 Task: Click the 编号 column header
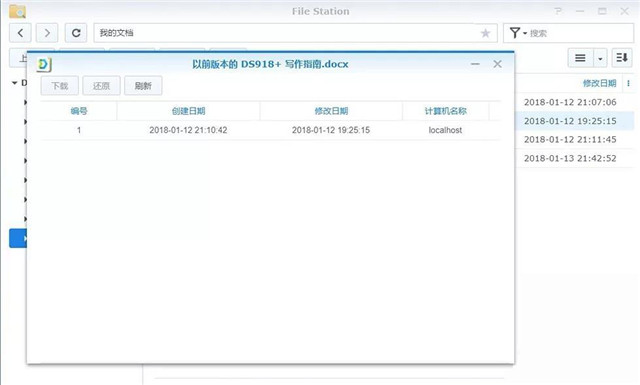click(x=79, y=111)
